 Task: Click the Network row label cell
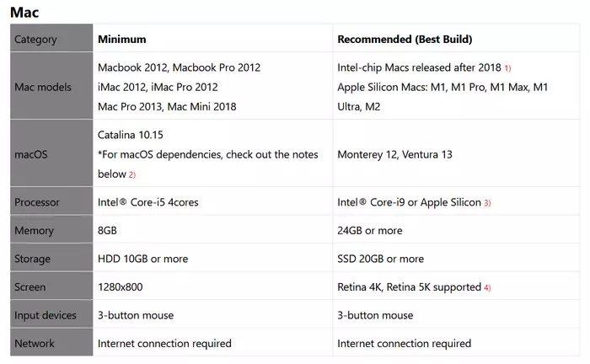51,343
